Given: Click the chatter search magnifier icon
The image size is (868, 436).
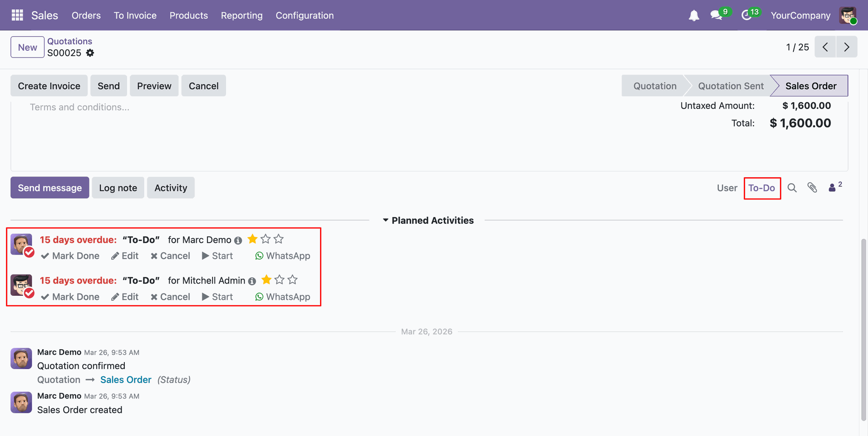Looking at the screenshot, I should click(792, 188).
